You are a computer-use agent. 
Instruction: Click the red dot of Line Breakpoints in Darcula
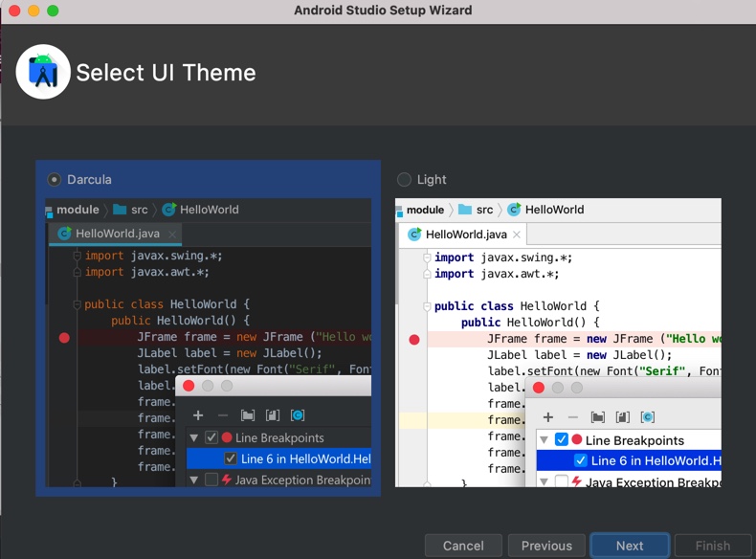[227, 437]
